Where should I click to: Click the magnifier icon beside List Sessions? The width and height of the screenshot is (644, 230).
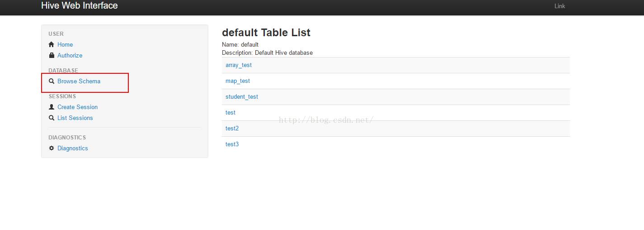pyautogui.click(x=52, y=118)
